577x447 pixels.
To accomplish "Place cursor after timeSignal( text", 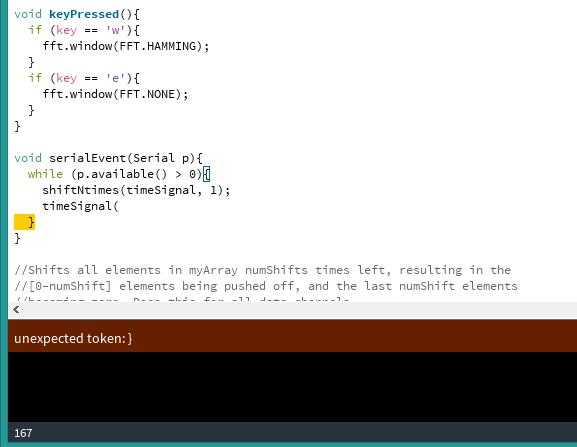I will pyautogui.click(x=119, y=206).
